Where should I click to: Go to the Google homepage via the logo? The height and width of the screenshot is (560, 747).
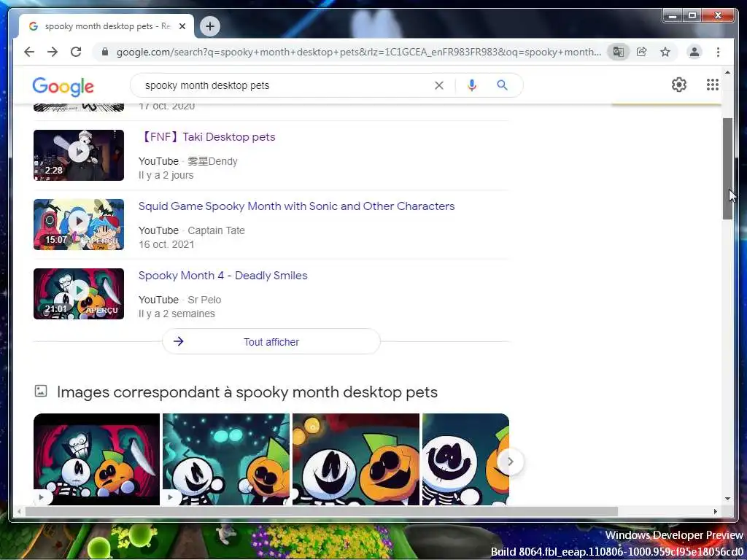click(x=63, y=87)
